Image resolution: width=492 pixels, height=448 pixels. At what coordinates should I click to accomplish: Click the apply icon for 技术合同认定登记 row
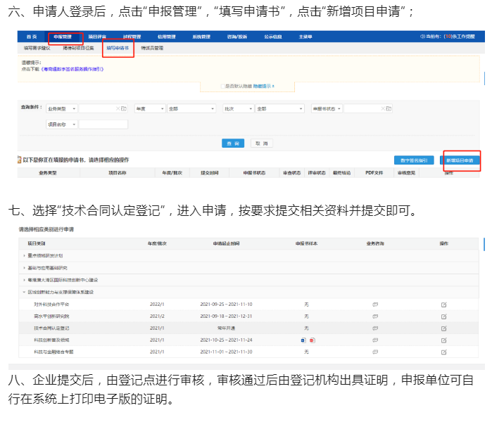click(443, 328)
